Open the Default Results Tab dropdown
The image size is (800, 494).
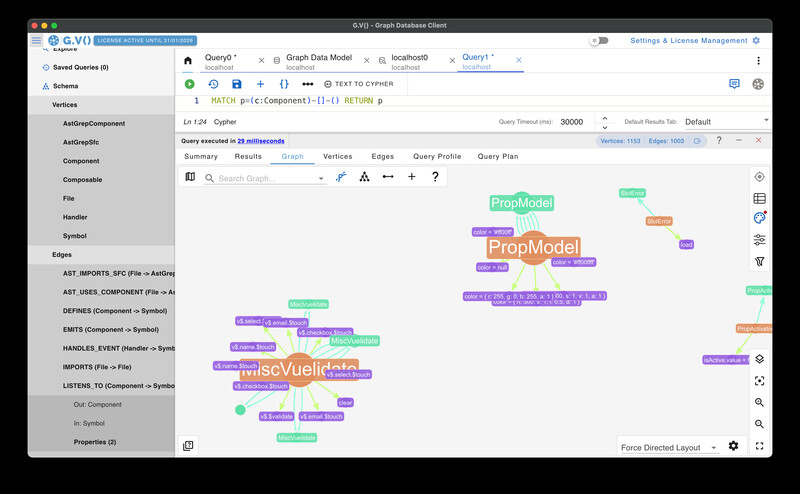click(x=727, y=121)
